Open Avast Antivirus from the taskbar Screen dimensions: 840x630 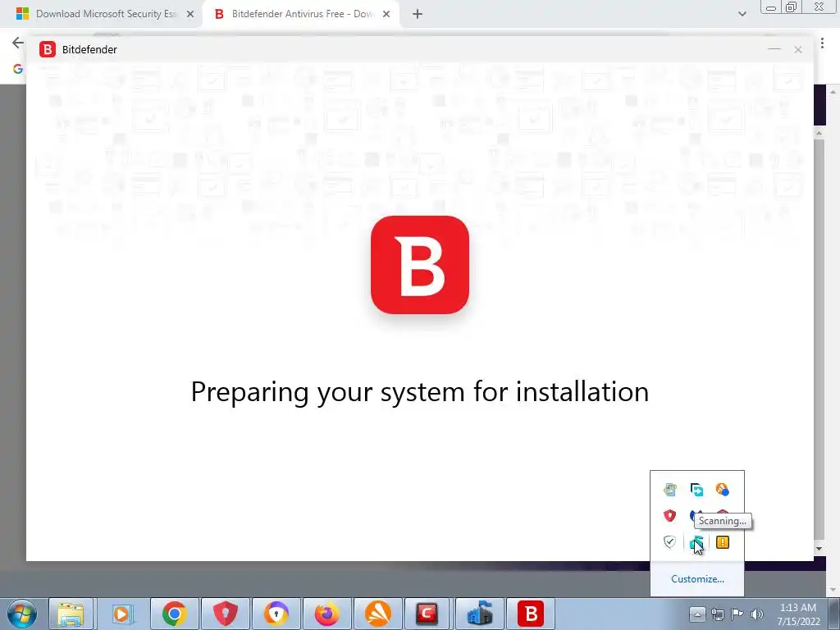377,614
